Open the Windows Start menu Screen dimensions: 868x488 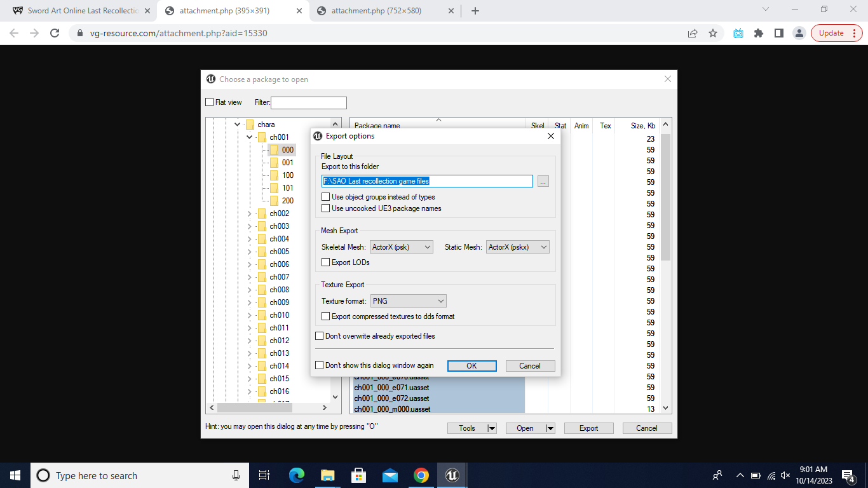15,475
